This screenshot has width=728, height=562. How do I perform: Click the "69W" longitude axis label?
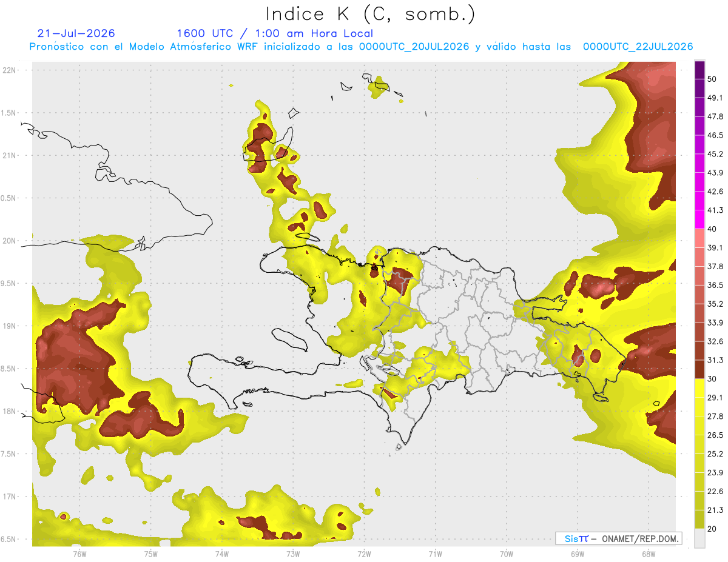point(578,553)
